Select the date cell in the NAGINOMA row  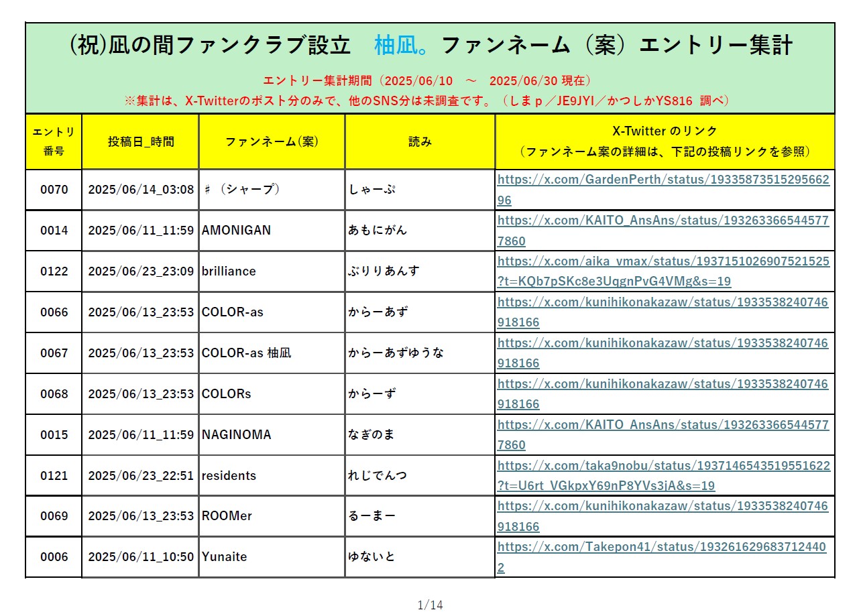[141, 435]
